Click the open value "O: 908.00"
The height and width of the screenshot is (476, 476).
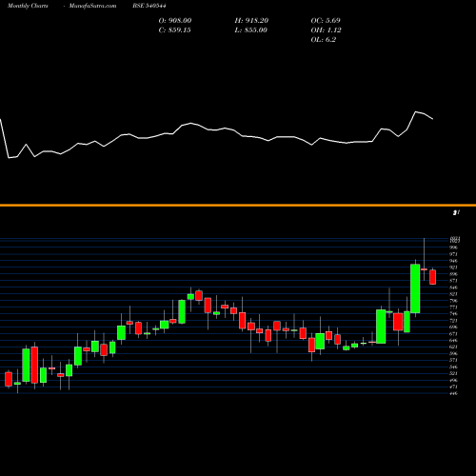(x=175, y=21)
